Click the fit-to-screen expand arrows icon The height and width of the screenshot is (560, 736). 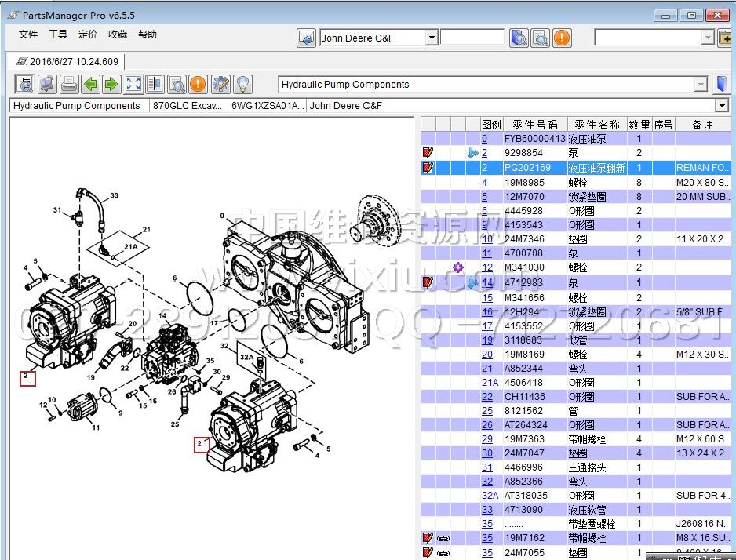pos(133,84)
